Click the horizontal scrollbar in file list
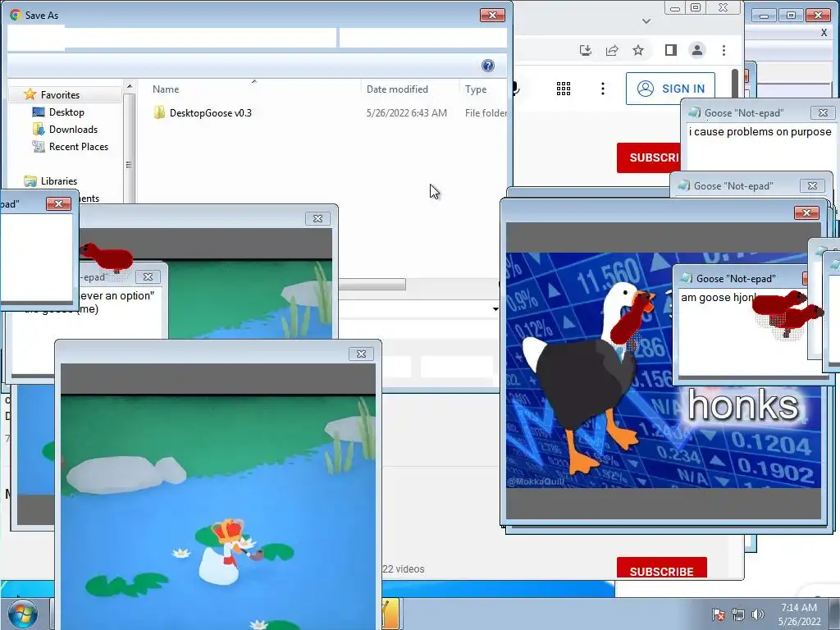Viewport: 840px width, 630px height. 371,284
